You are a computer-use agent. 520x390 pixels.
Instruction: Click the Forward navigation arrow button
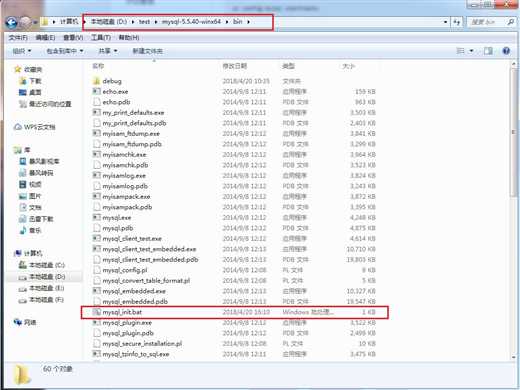25,22
